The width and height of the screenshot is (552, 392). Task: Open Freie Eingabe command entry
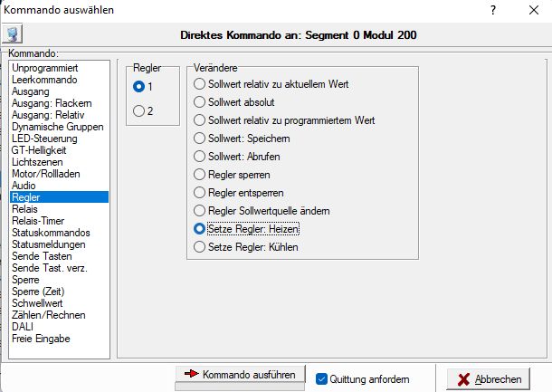pos(41,339)
